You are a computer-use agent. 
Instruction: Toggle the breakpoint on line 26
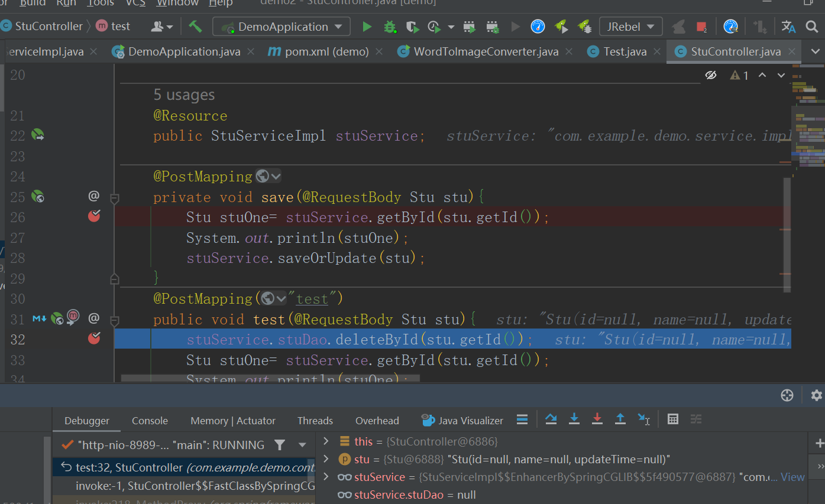[x=94, y=216]
